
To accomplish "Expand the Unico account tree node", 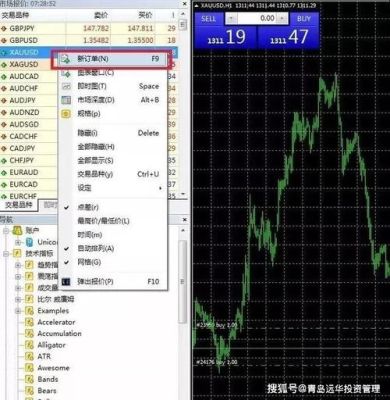I will 18,242.
